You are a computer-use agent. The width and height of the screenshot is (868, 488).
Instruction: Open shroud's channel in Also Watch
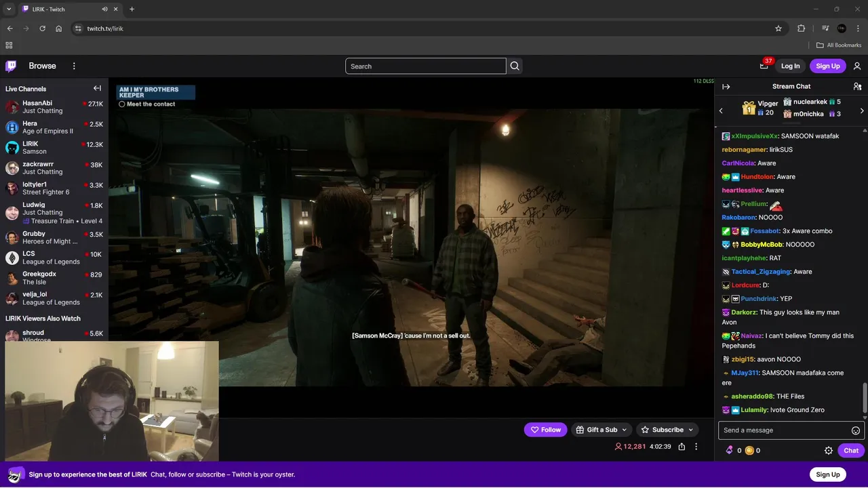[x=54, y=335]
